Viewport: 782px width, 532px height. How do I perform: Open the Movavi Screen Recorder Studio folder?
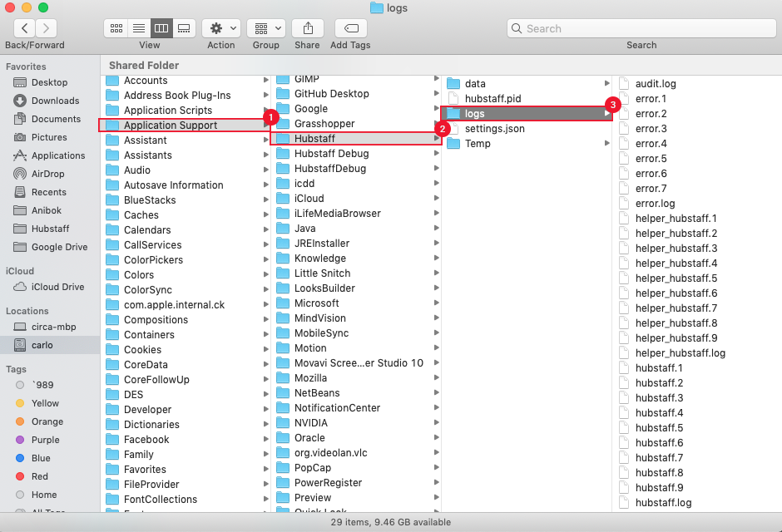(x=355, y=362)
